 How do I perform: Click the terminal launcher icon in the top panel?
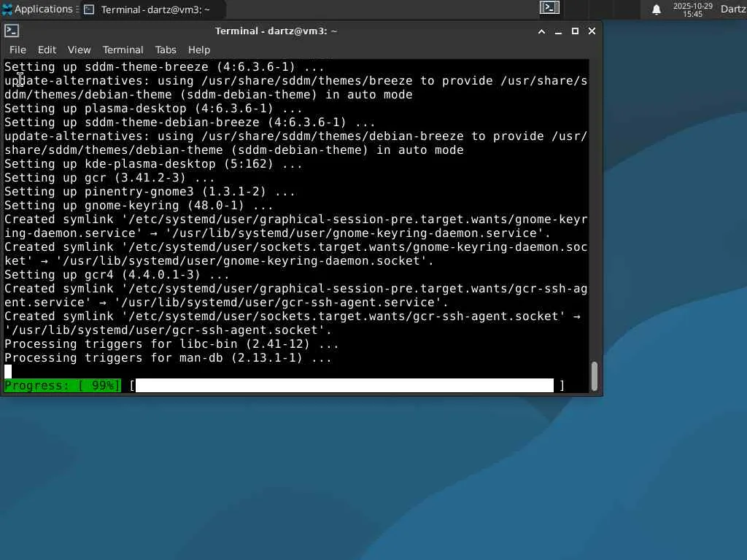pyautogui.click(x=549, y=7)
